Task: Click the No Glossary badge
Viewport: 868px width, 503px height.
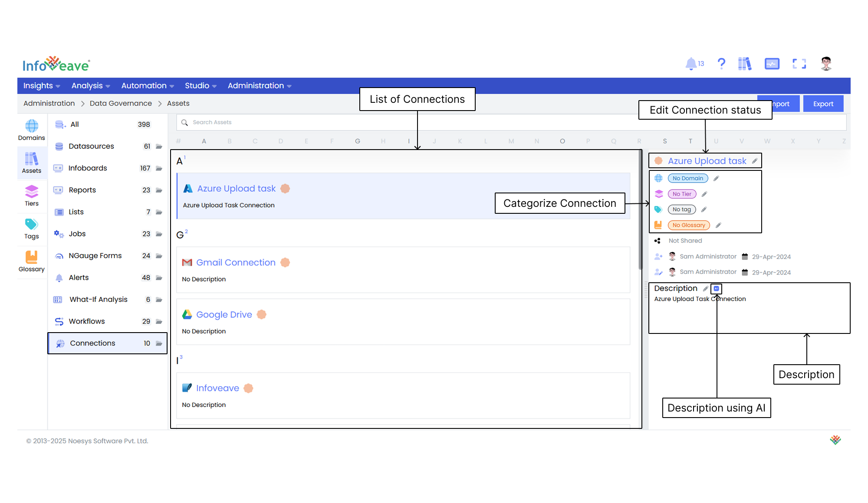Action: pos(689,225)
